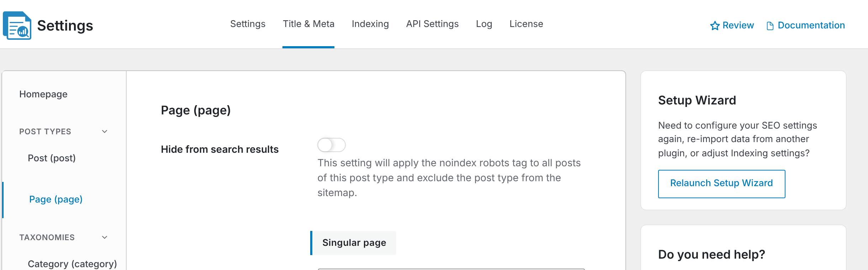
Task: Select the Singular page tab
Action: 353,243
